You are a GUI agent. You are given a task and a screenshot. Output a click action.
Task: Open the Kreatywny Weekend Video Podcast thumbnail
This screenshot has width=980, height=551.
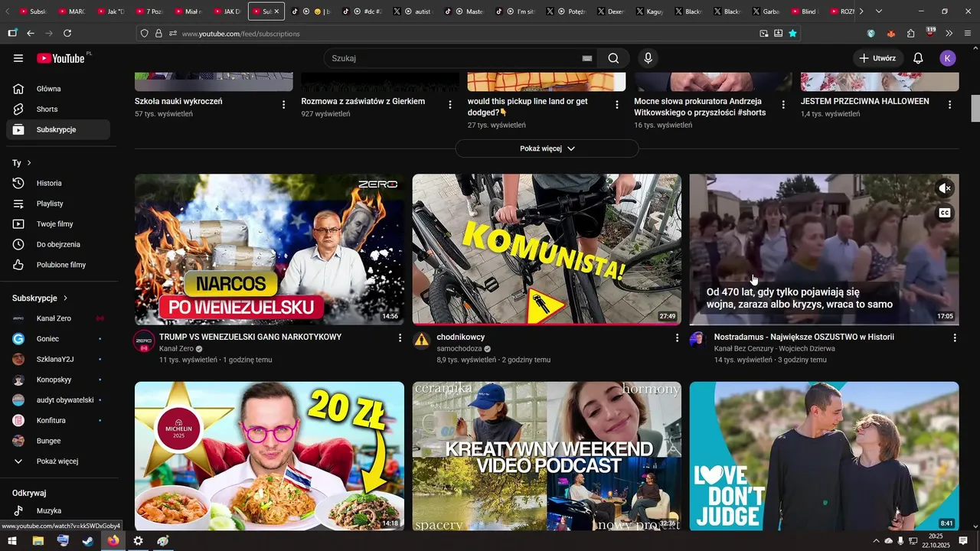pos(547,456)
